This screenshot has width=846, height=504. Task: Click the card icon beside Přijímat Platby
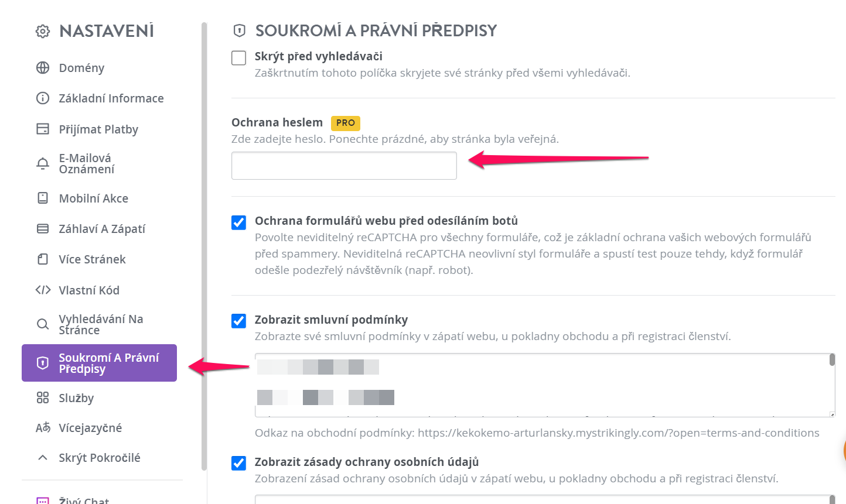43,129
